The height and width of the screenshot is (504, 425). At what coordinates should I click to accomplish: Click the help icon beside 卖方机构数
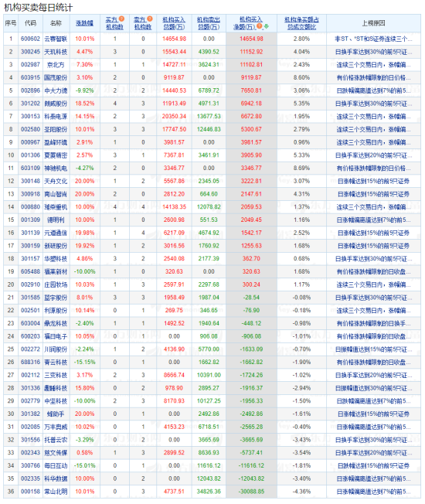click(x=150, y=19)
